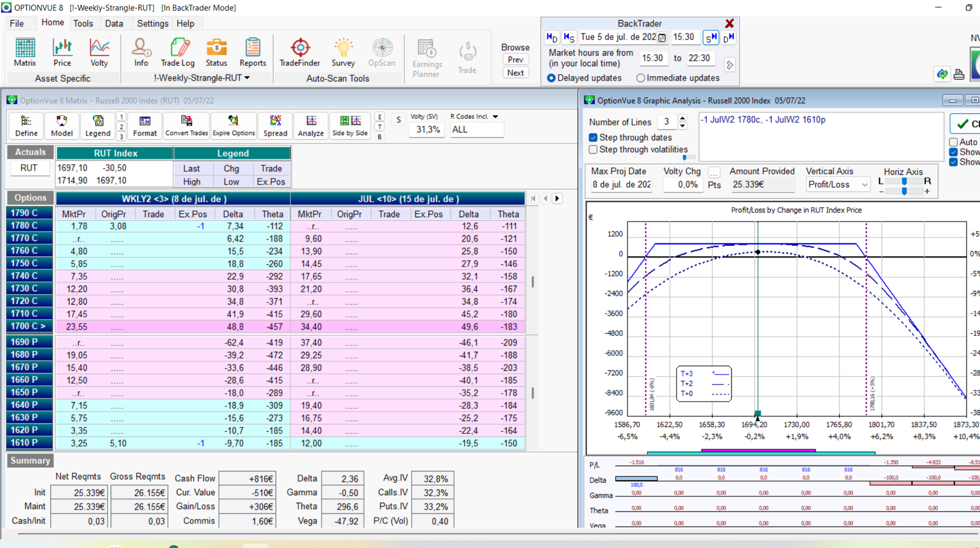Toggle the T button in Matrix toolbar
Screen dimensions: 980x548
click(379, 127)
